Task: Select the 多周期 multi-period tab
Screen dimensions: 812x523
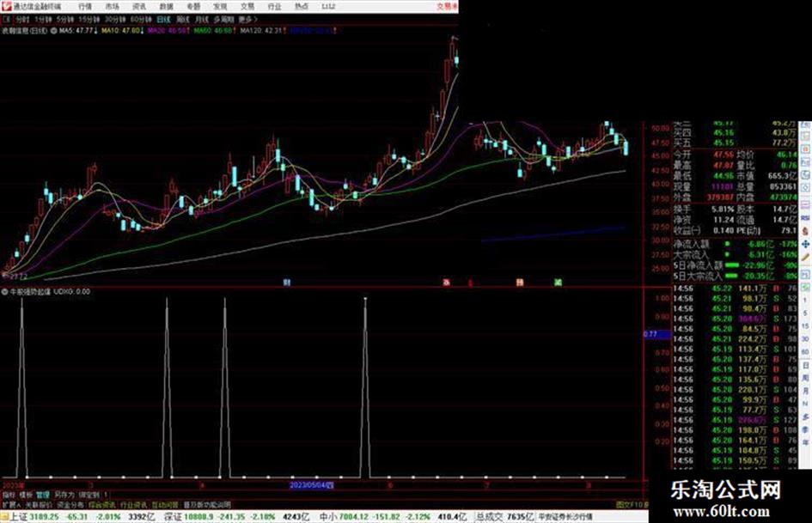Action: click(223, 19)
